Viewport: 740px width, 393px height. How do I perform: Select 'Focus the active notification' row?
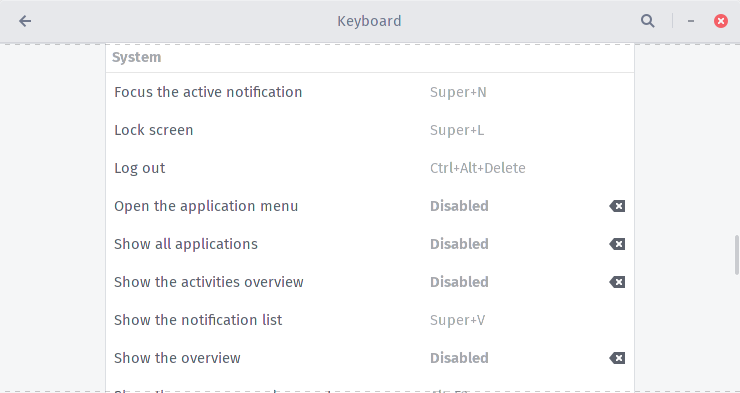point(370,92)
